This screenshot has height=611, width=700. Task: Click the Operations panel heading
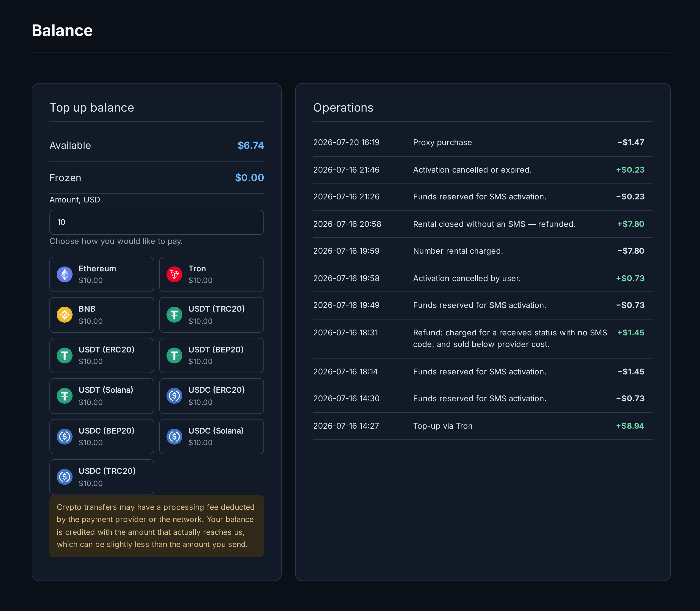coord(343,108)
